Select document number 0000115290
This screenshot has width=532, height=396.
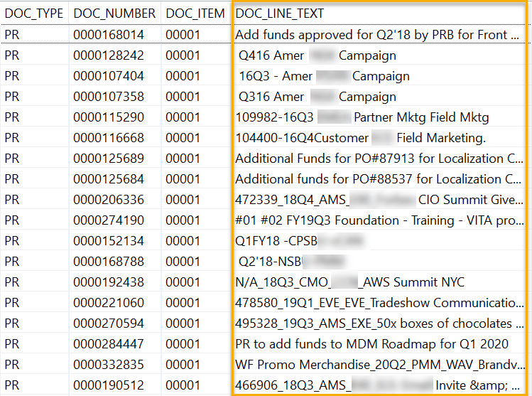point(109,117)
